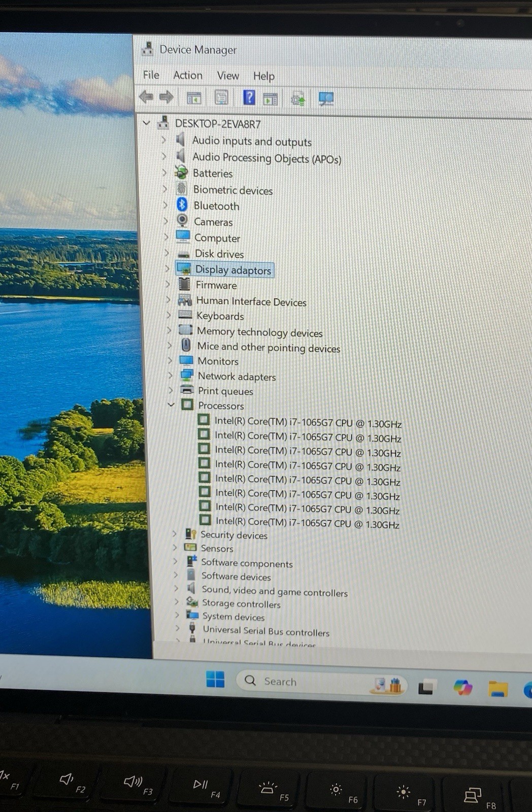Click the Forward arrow toolbar button

tap(166, 97)
